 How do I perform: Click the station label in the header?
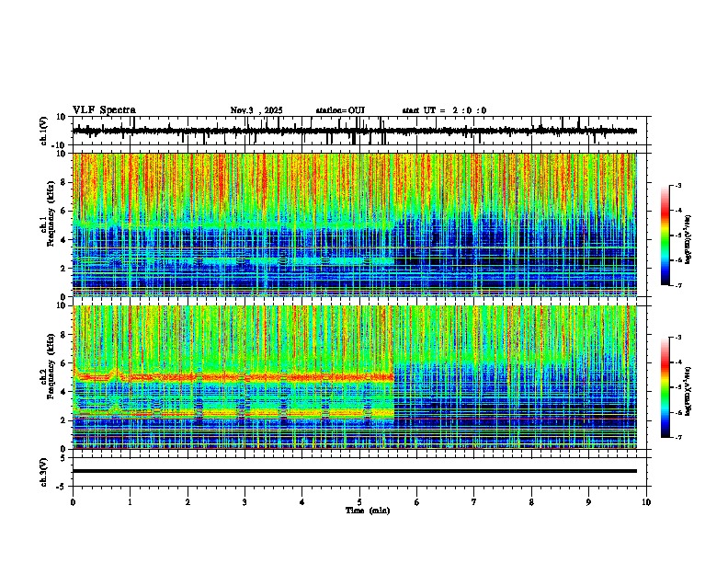tap(340, 110)
